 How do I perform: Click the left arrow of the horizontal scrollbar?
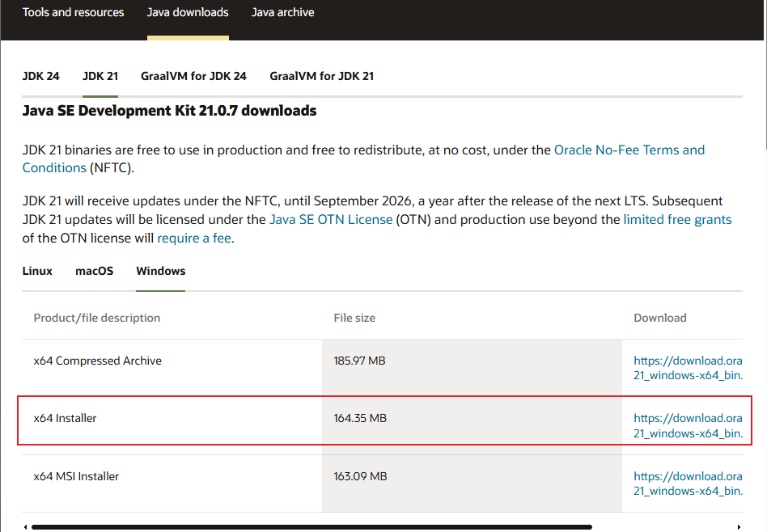(x=25, y=527)
